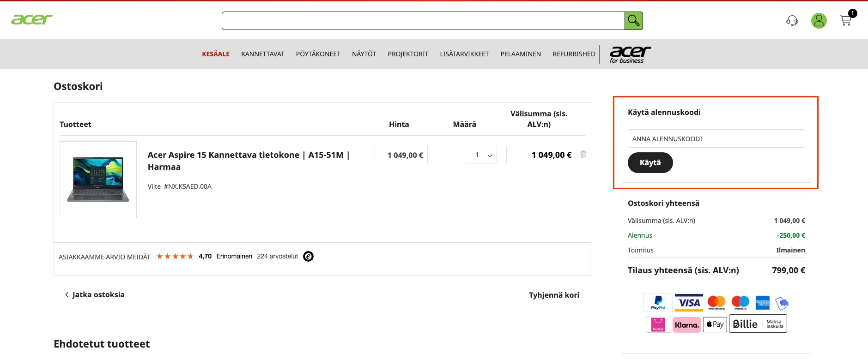Open the KESÄALE menu item
Viewport: 868px width, 360px height.
click(216, 54)
